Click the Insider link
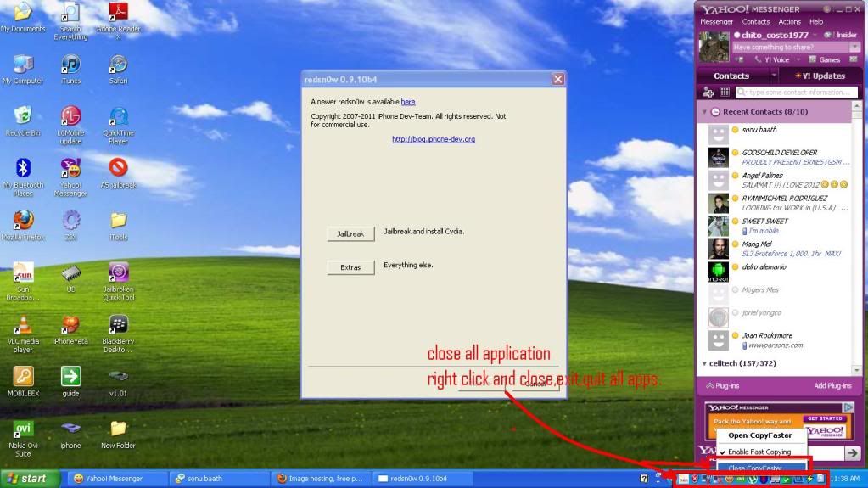This screenshot has height=488, width=868. [841, 35]
